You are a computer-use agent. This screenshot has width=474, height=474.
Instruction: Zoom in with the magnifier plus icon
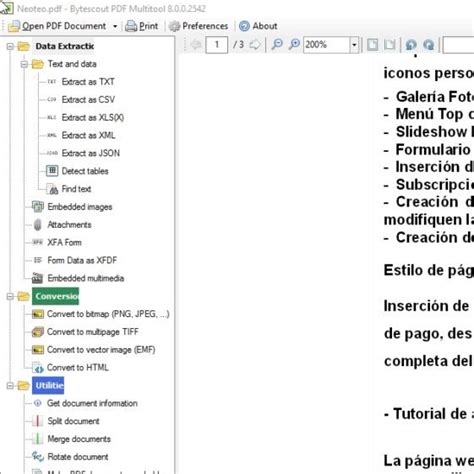click(x=294, y=44)
